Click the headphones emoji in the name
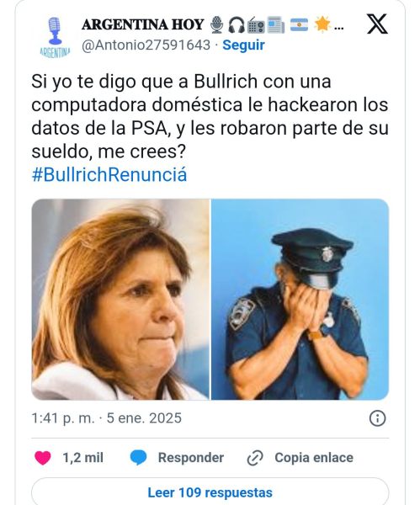 tap(237, 24)
